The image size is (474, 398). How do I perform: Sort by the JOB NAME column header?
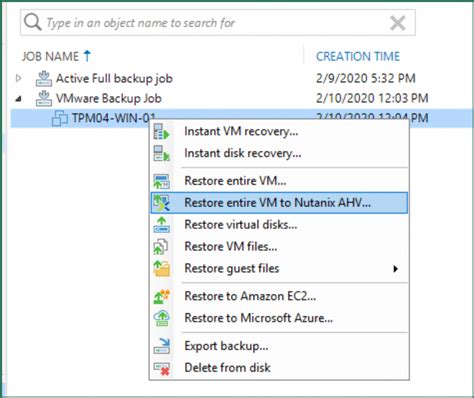click(x=50, y=56)
